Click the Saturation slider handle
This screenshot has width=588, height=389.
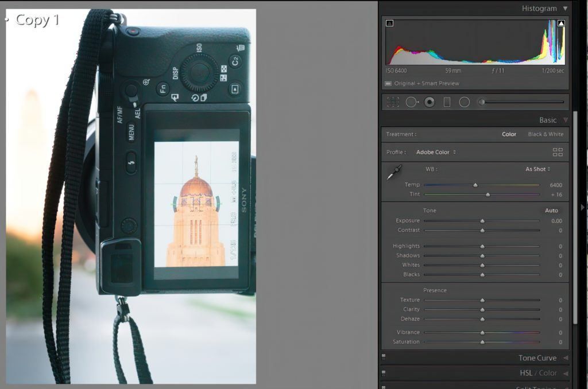click(x=482, y=342)
